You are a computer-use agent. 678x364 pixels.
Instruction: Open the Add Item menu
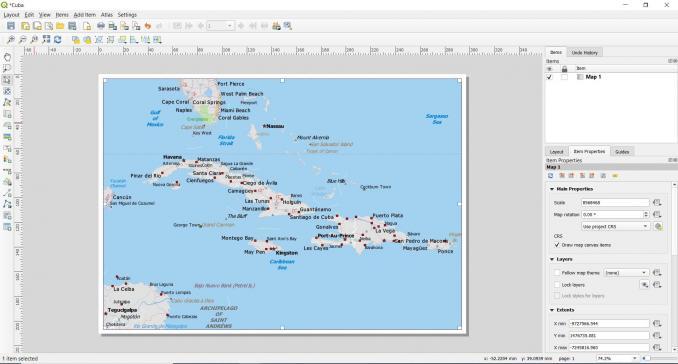pyautogui.click(x=85, y=15)
